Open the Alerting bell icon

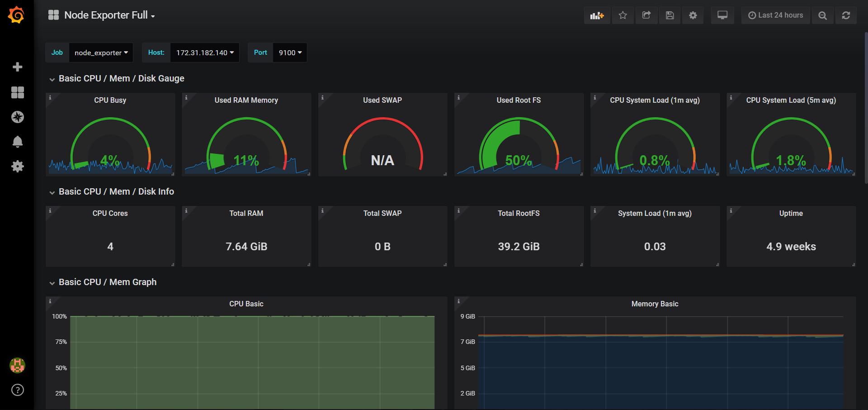coord(17,142)
